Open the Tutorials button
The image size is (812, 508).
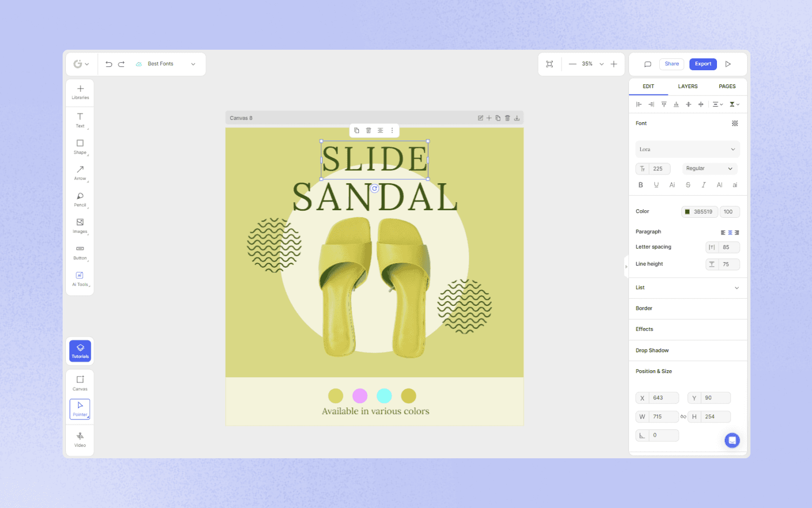(80, 351)
